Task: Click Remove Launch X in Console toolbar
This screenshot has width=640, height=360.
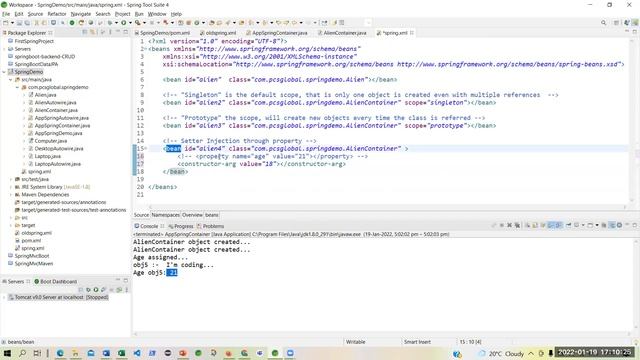Action: [509, 225]
